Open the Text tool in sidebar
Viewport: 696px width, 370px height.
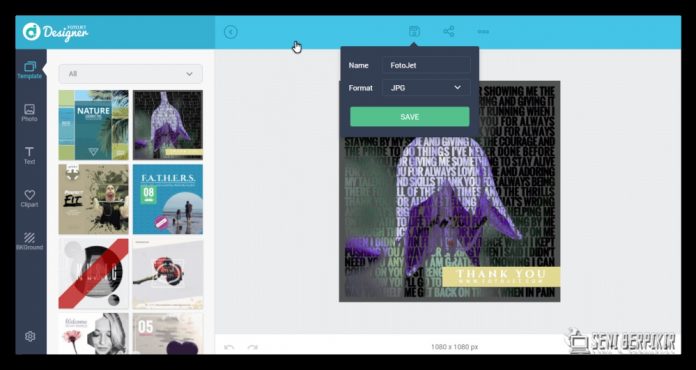click(29, 156)
